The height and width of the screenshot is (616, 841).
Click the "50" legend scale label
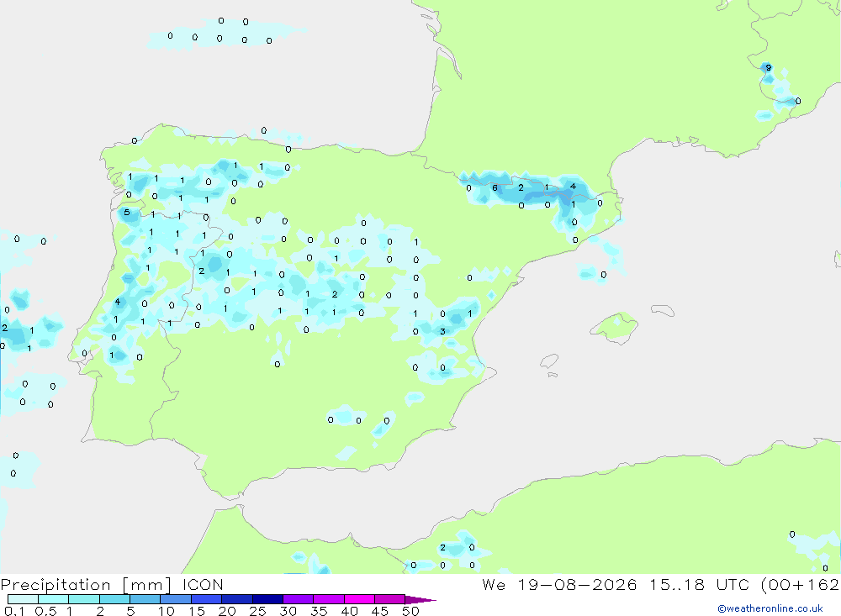pos(410,611)
